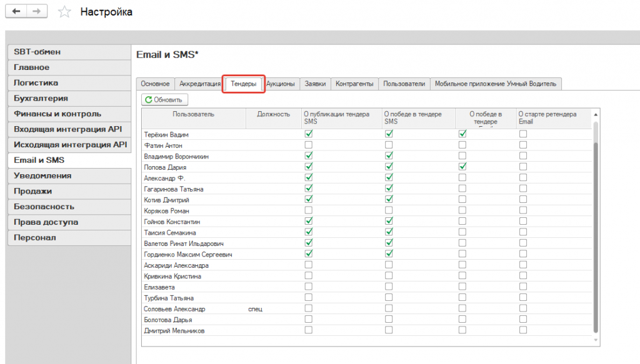Click О старте ретендера Email column header
Screen dimensions: 640x364
click(x=554, y=118)
